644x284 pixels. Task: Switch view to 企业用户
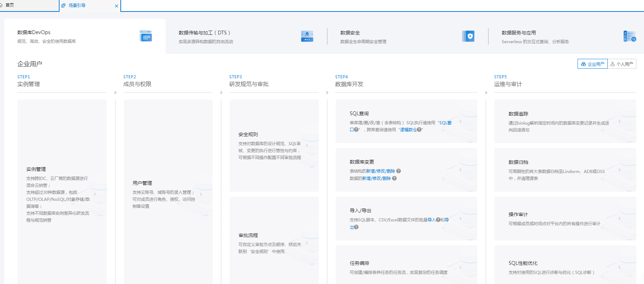tap(593, 64)
